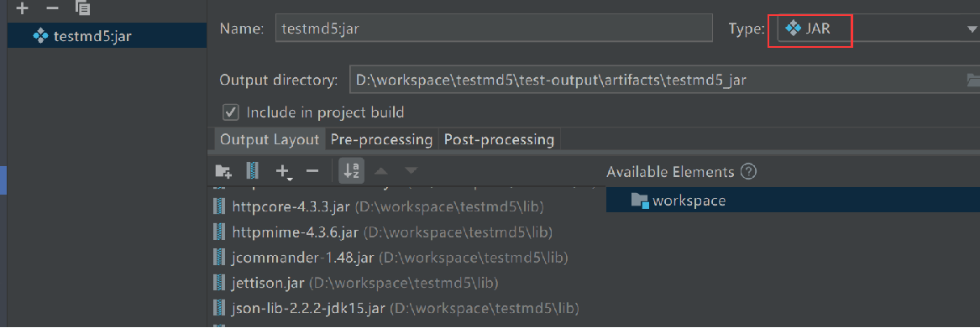Create directory in output layout toolbar
The width and height of the screenshot is (980, 328).
tap(223, 170)
